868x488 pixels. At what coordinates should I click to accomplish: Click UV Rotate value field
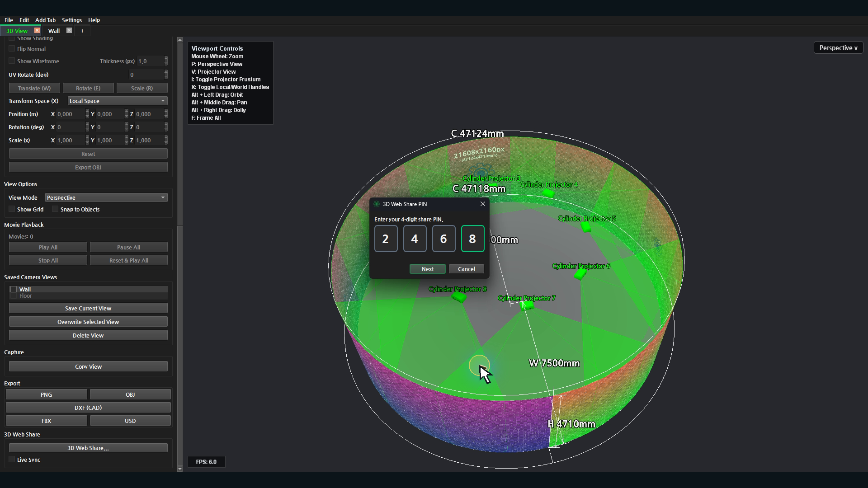pyautogui.click(x=146, y=75)
